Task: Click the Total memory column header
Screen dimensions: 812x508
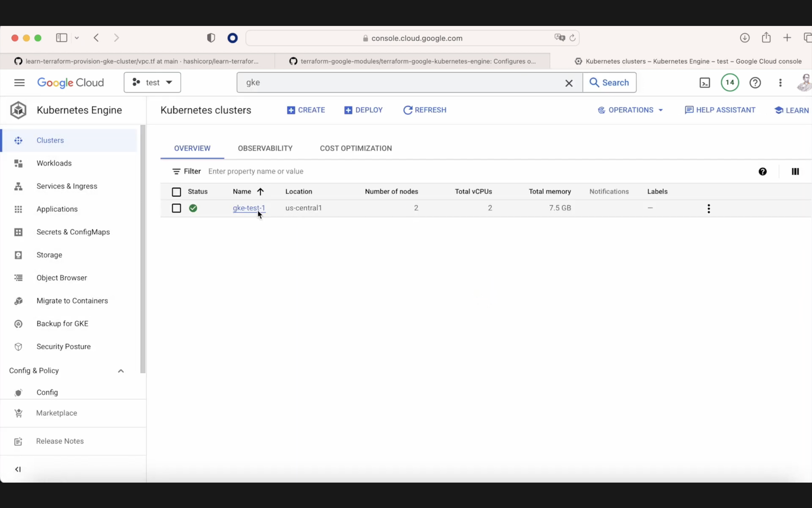Action: (550, 192)
